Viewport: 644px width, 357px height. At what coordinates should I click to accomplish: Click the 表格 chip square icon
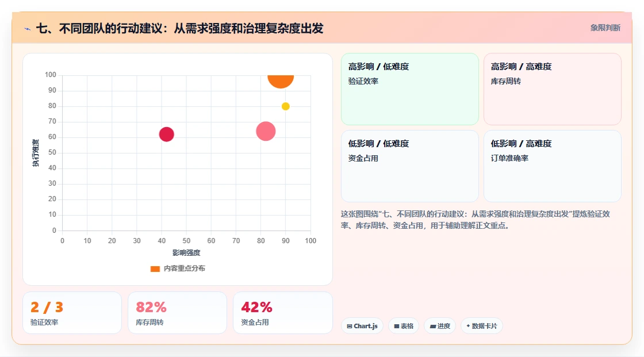coord(397,326)
